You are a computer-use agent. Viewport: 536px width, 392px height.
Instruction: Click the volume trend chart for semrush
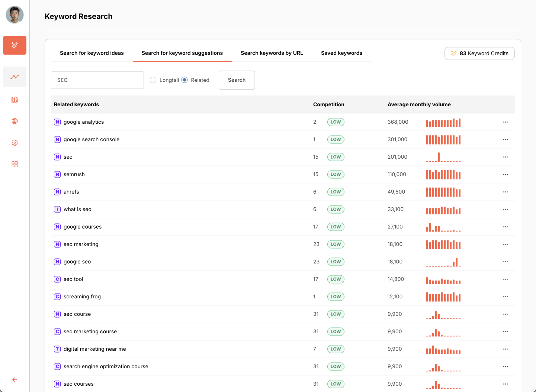443,175
